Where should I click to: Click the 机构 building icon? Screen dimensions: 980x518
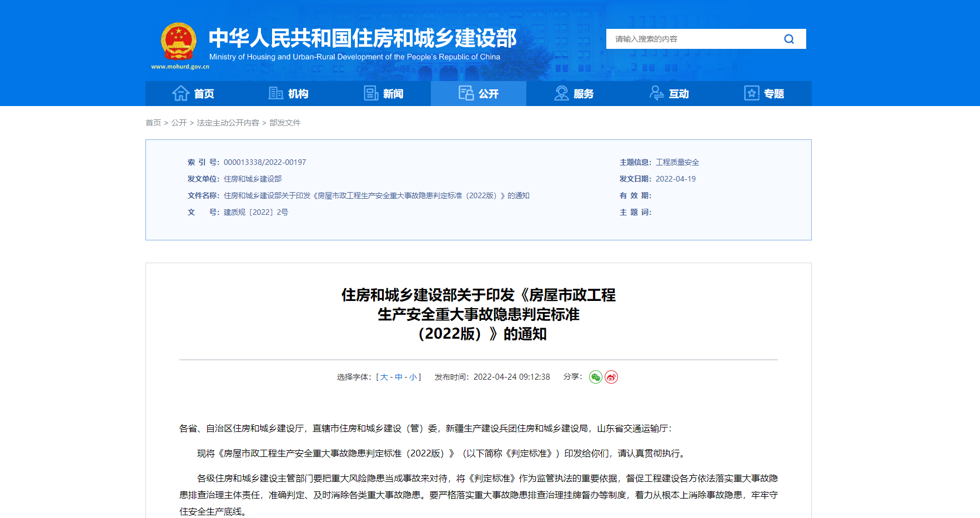click(x=275, y=93)
